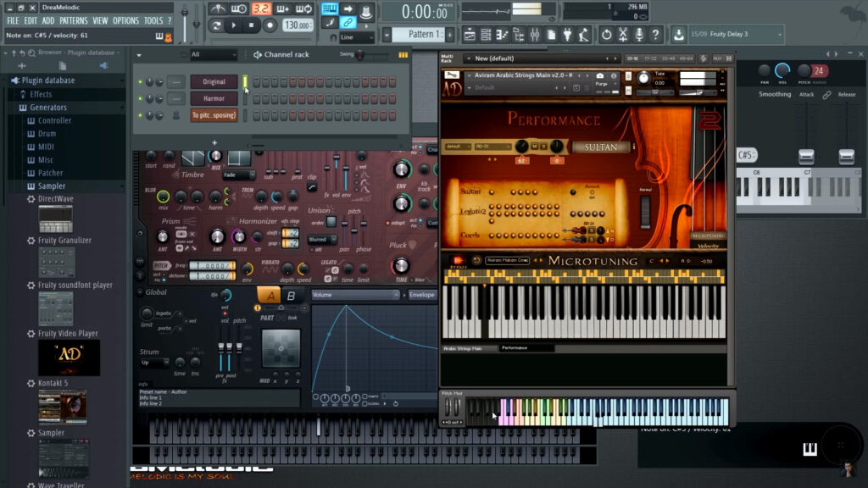
Task: Open the VIEW menu
Action: click(x=100, y=20)
